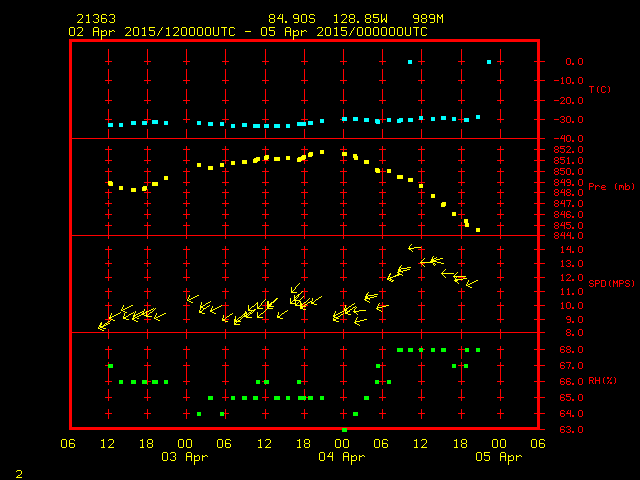This screenshot has height=480, width=640.
Task: Click the "66.0" humidity tick label
Action: click(x=571, y=382)
